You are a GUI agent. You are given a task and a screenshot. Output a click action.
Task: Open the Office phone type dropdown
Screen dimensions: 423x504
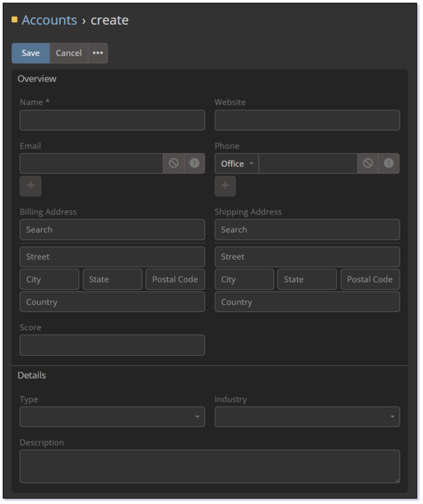pos(237,164)
